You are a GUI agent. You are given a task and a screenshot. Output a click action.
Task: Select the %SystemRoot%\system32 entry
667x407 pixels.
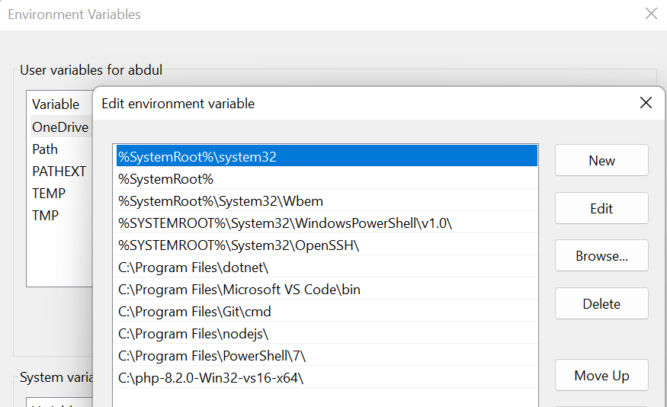(327, 156)
